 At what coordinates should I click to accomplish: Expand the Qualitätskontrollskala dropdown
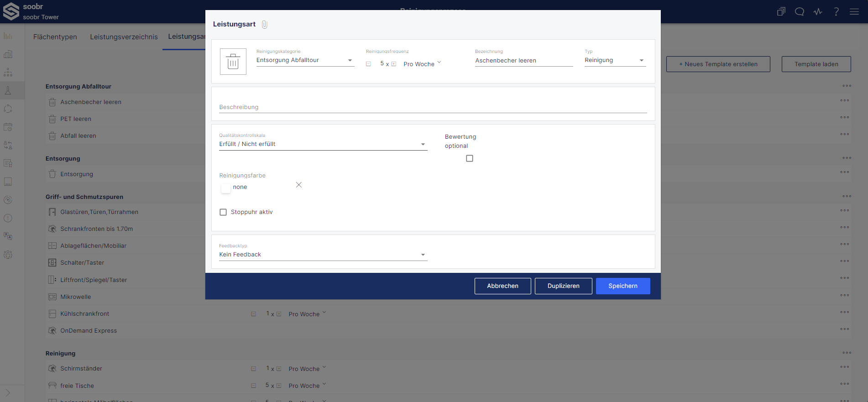(x=323, y=144)
